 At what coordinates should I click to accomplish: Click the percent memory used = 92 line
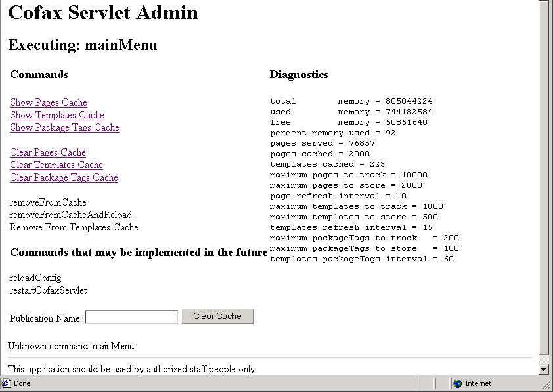(x=332, y=133)
